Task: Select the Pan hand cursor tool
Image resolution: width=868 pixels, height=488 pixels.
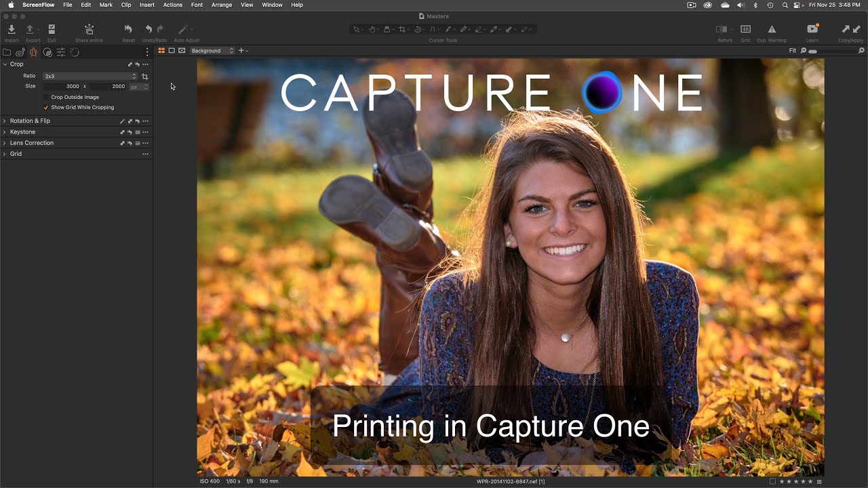Action: coord(372,29)
